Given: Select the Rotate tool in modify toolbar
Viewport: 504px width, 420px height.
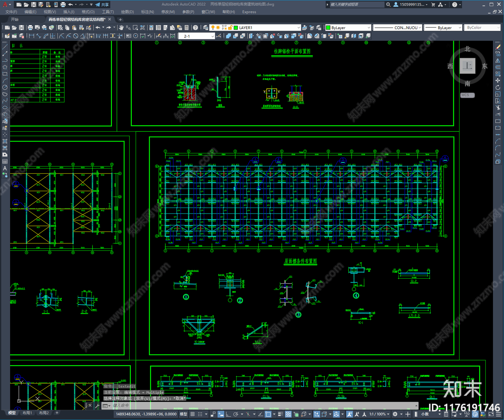Looking at the screenshot, I should 498,88.
